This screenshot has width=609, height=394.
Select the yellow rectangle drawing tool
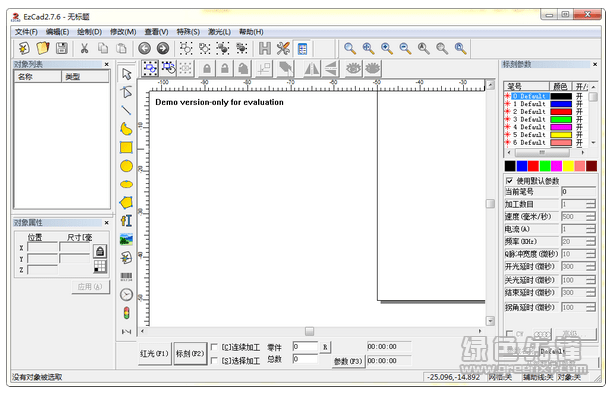click(x=126, y=148)
